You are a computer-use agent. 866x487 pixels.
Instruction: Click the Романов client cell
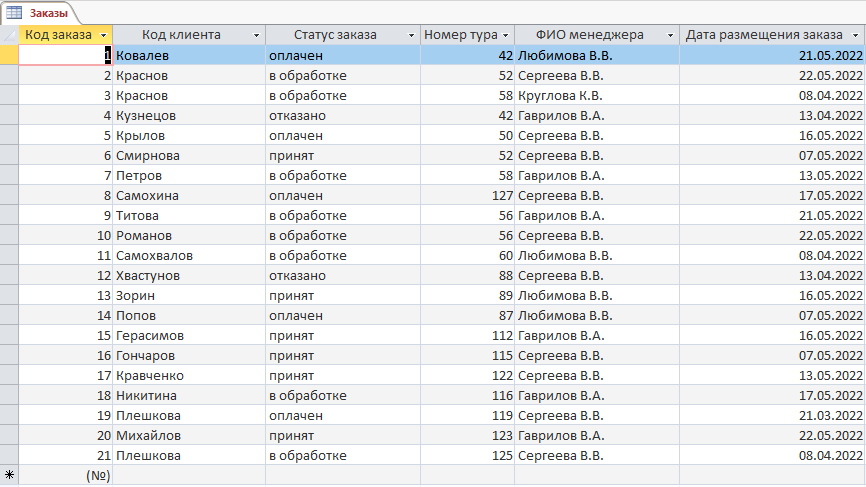189,235
